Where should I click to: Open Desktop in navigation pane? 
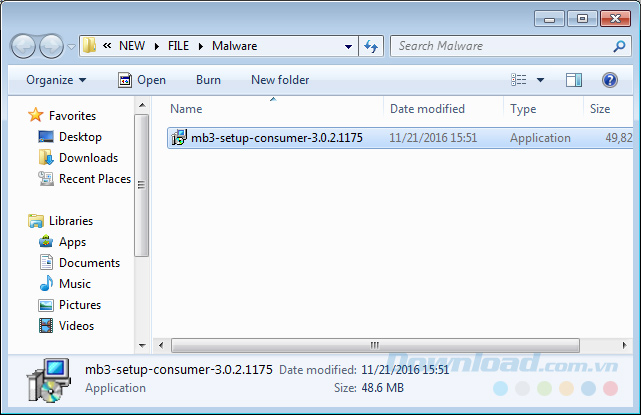click(x=81, y=137)
